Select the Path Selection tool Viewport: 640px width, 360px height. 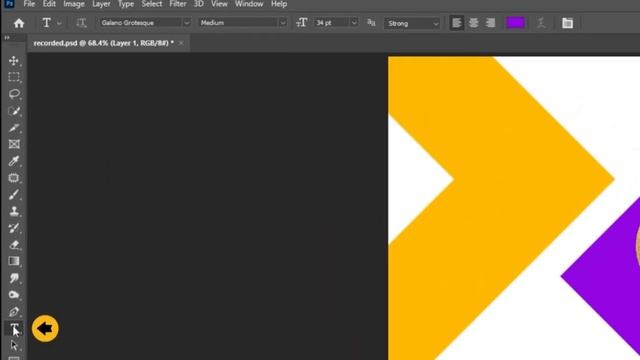pos(14,345)
